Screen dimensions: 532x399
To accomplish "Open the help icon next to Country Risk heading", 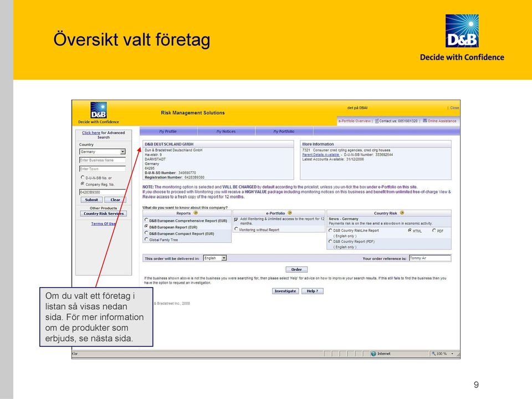I will coord(402,213).
